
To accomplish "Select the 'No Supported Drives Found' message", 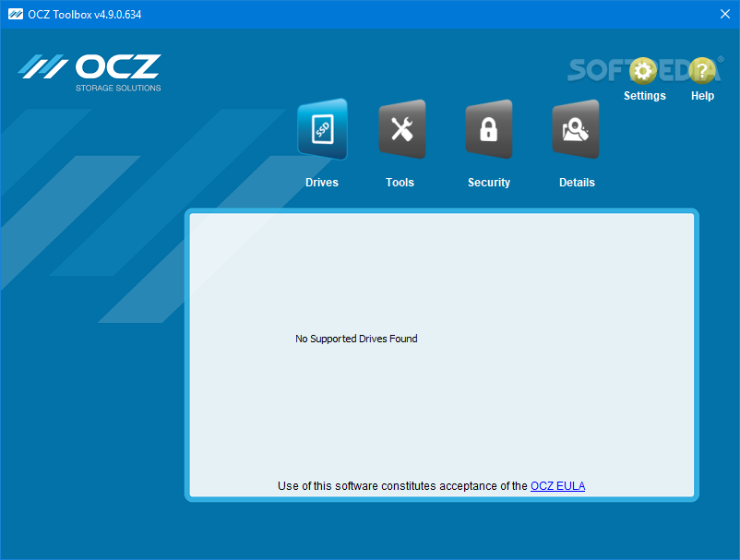I will tap(356, 339).
